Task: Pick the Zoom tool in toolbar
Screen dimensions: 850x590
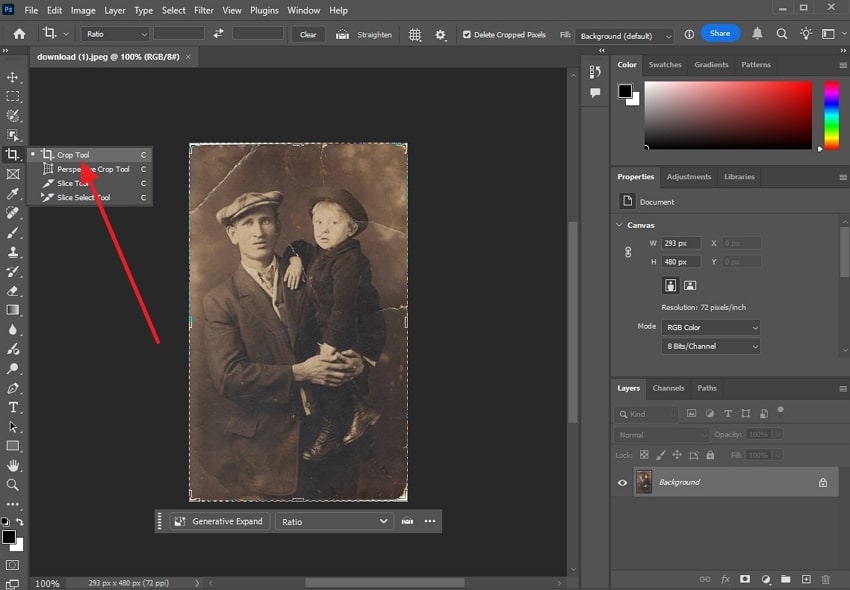Action: (13, 485)
